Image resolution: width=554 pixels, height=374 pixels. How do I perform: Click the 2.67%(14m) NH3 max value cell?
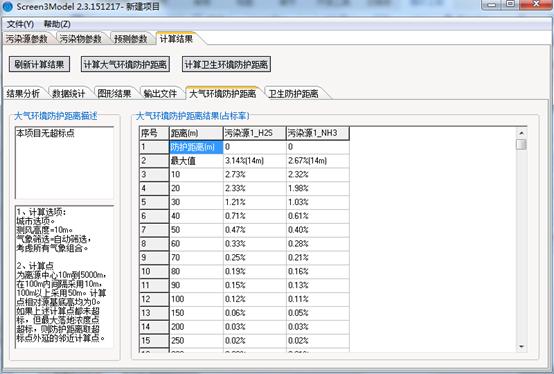click(x=318, y=161)
